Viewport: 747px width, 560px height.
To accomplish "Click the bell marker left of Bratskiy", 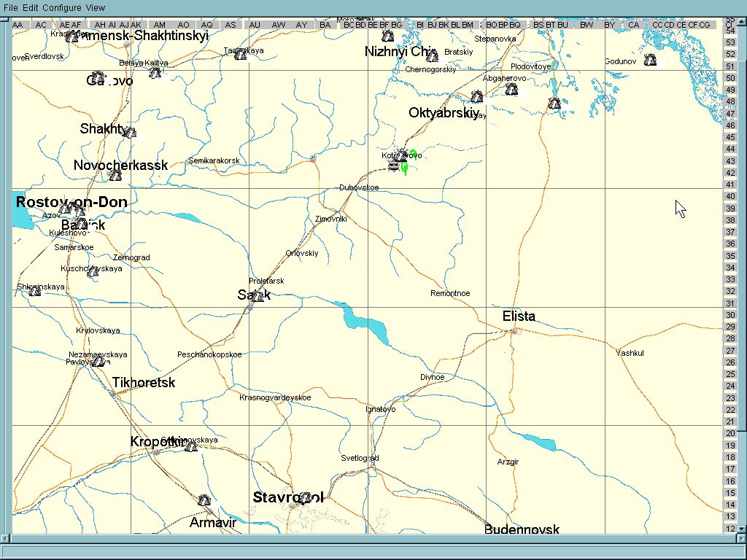I will pyautogui.click(x=432, y=56).
